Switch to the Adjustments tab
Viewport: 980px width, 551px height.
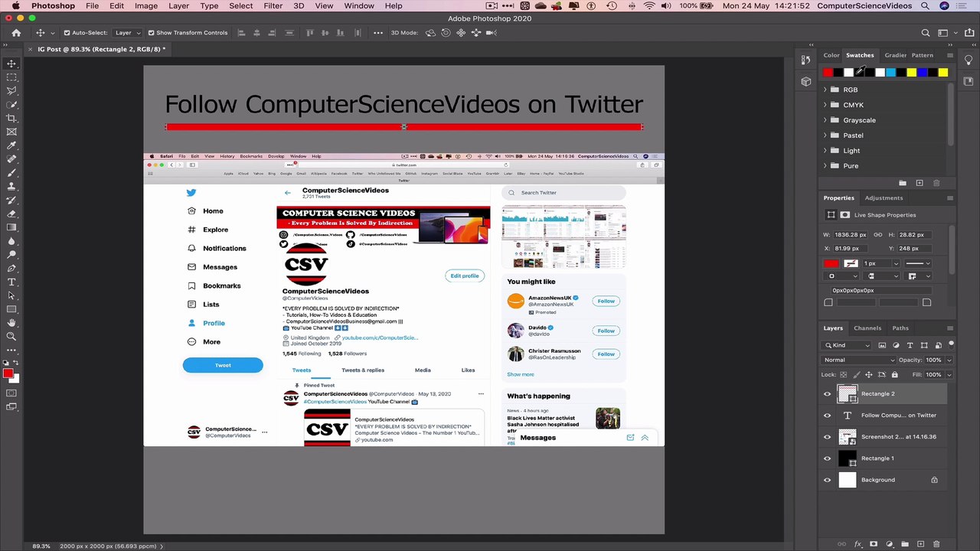tap(884, 198)
